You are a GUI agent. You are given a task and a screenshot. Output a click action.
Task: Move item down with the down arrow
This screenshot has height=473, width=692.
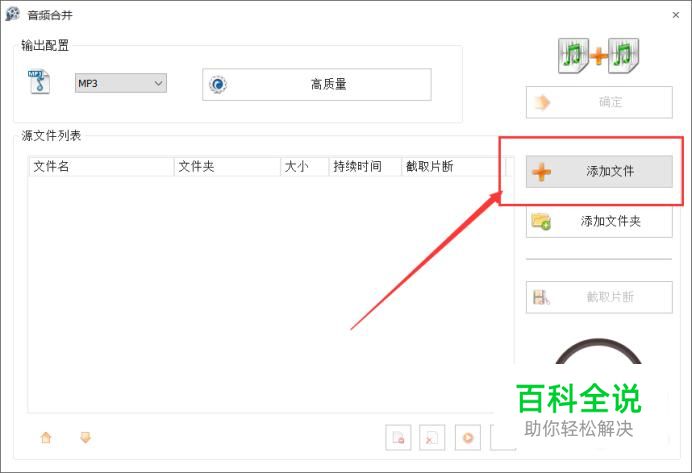point(86,438)
